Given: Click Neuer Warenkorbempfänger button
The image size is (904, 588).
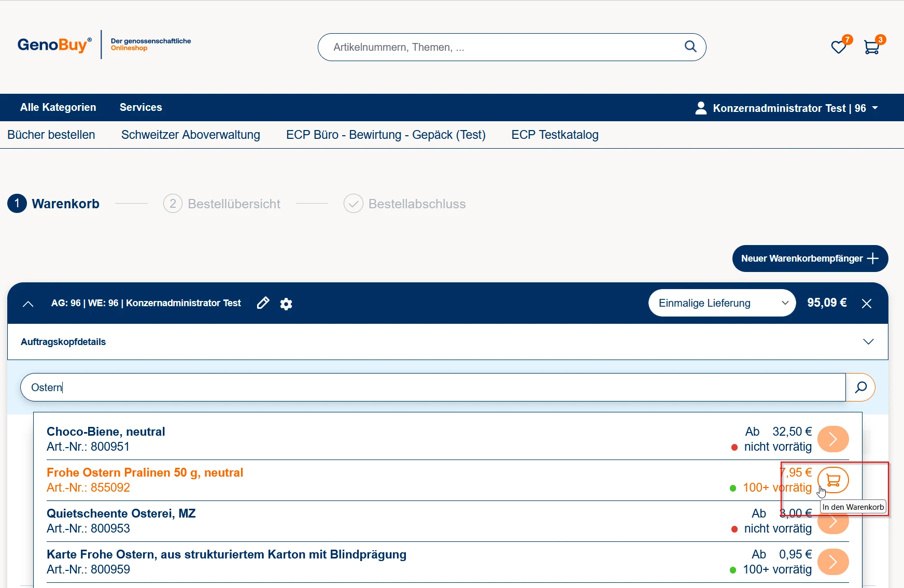Looking at the screenshot, I should (x=810, y=259).
